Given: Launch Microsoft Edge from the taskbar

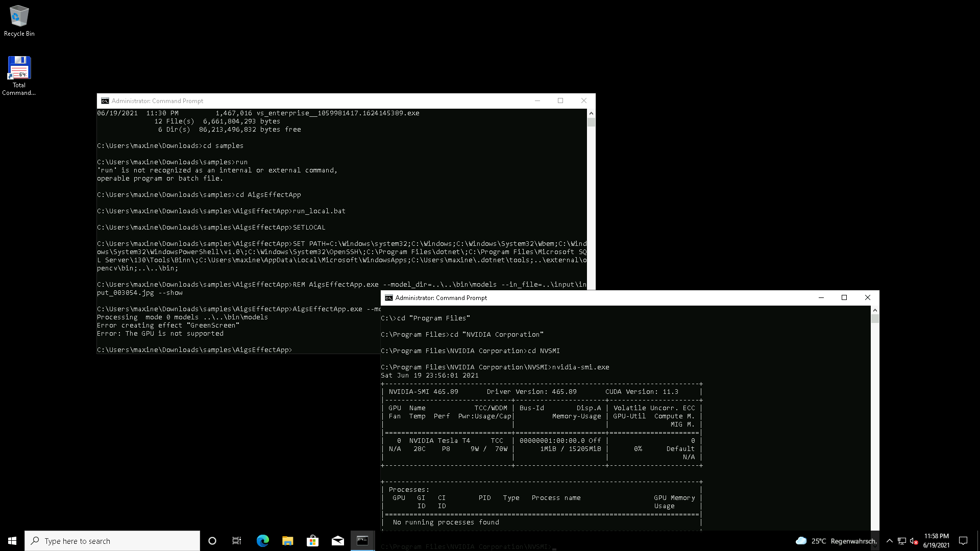Looking at the screenshot, I should coord(262,541).
